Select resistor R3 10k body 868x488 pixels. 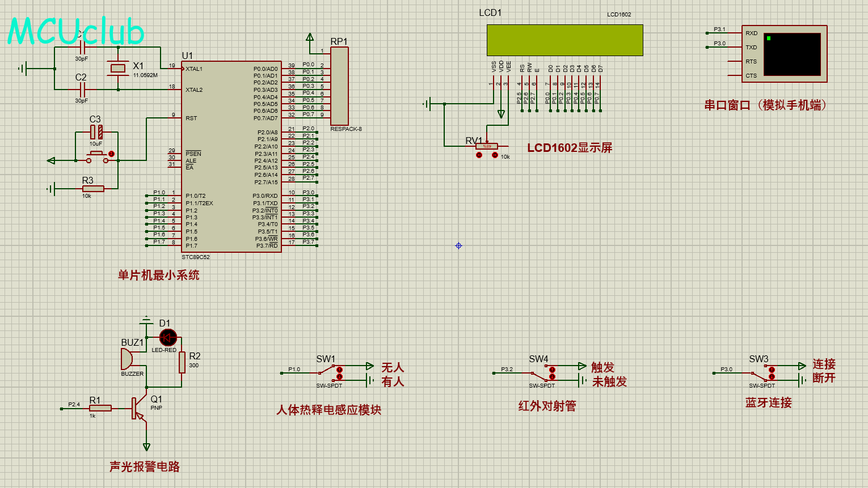[93, 189]
